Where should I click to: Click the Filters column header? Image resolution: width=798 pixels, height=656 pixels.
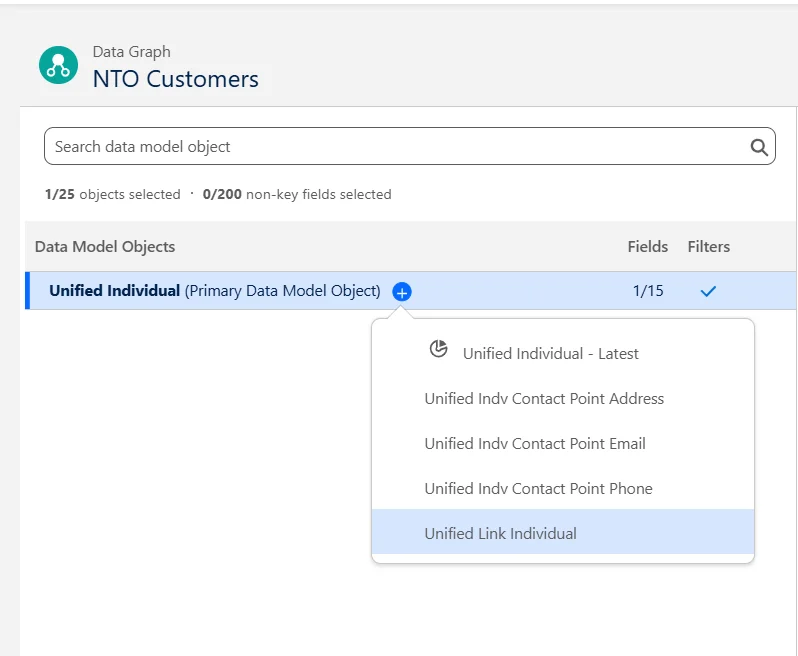[708, 246]
